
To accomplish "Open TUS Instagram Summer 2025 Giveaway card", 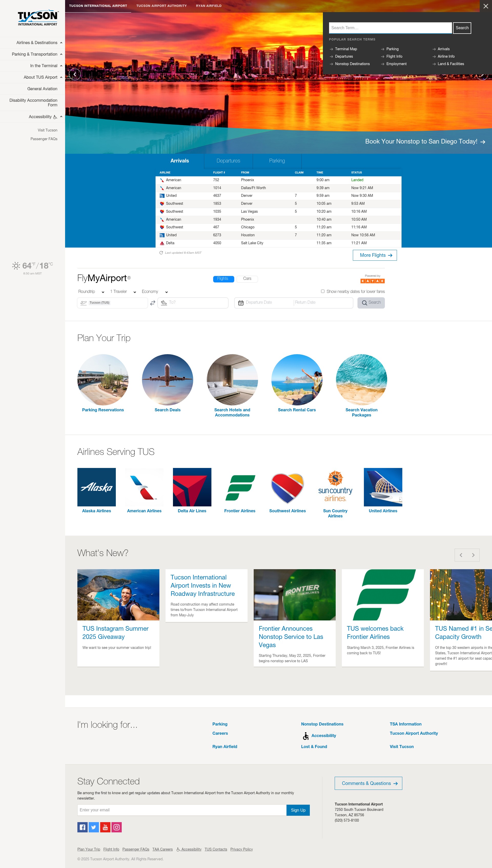I will click(x=118, y=617).
